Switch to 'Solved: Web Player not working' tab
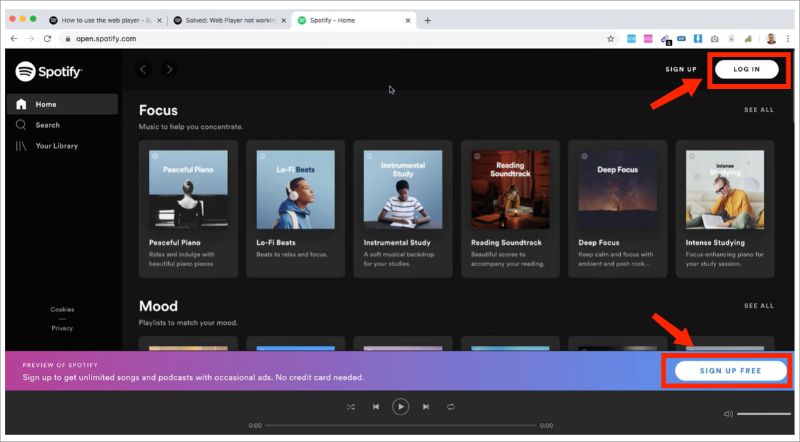The height and width of the screenshot is (442, 800). 230,20
